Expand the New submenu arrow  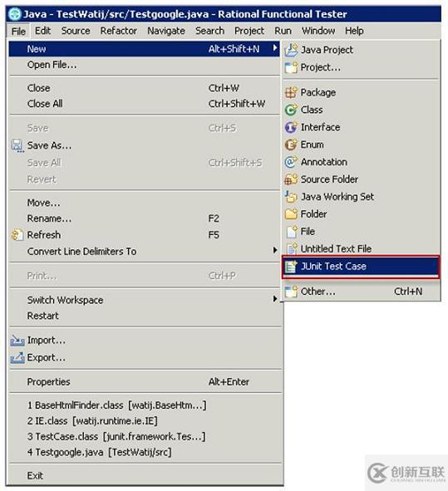(275, 48)
